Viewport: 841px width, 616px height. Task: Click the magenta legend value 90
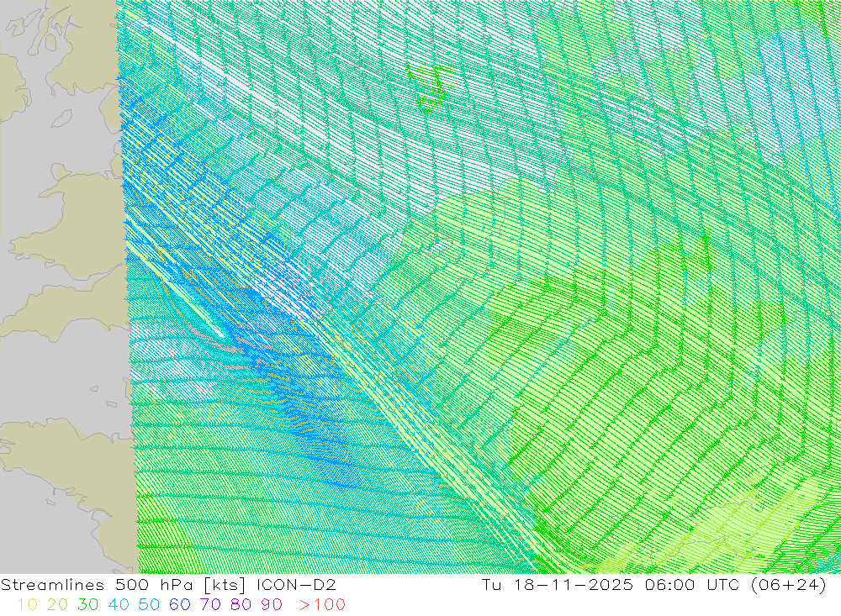tap(272, 605)
